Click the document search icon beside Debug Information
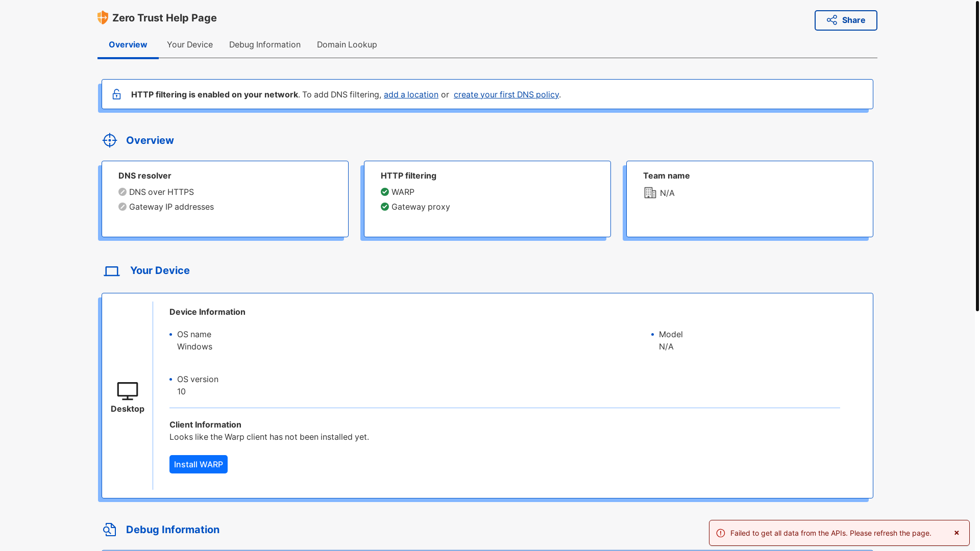Screen dimensions: 980x551 [x=110, y=530]
